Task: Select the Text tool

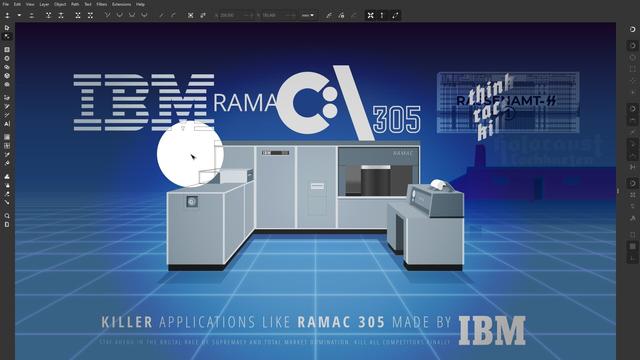Action: pyautogui.click(x=7, y=124)
